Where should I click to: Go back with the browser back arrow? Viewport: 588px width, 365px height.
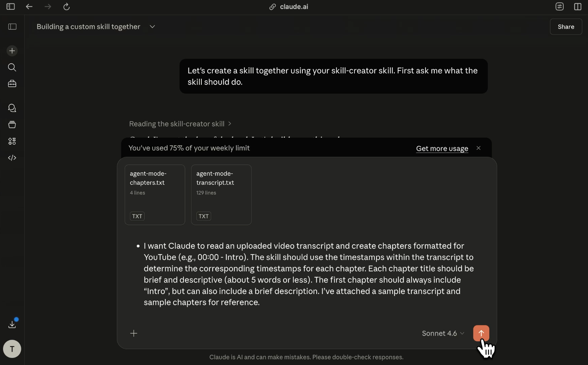(29, 6)
